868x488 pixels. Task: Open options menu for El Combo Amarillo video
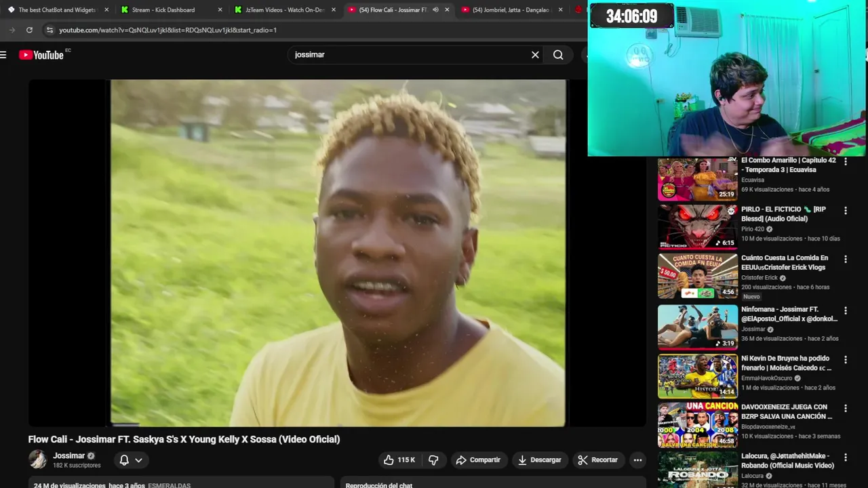tap(845, 161)
